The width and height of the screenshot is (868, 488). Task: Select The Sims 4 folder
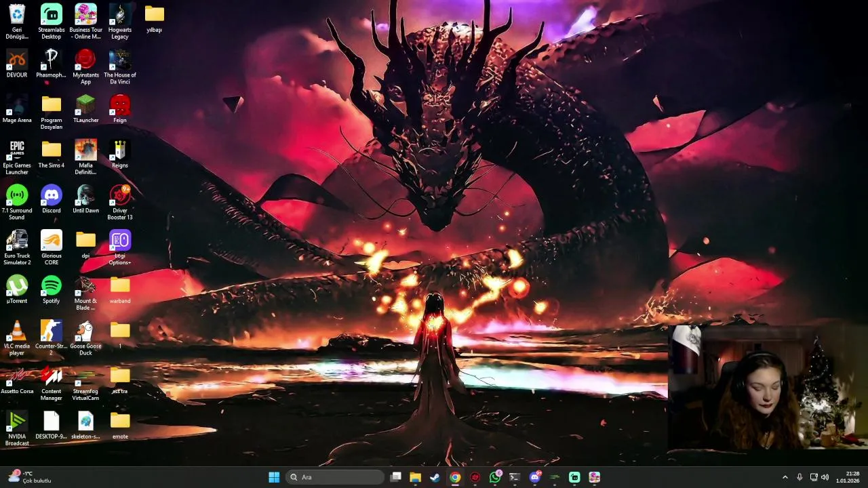[51, 154]
